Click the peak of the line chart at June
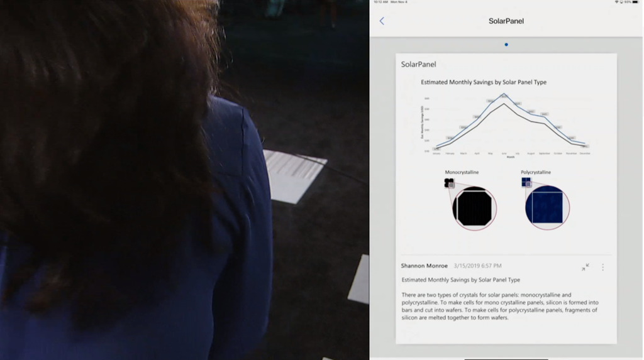The height and width of the screenshot is (360, 644). pos(504,95)
